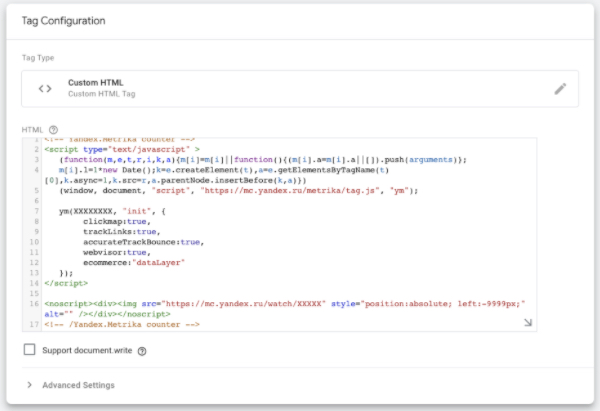The height and width of the screenshot is (411, 600).
Task: Click the ecommerce:"dataLayer" code line
Action: 134,263
